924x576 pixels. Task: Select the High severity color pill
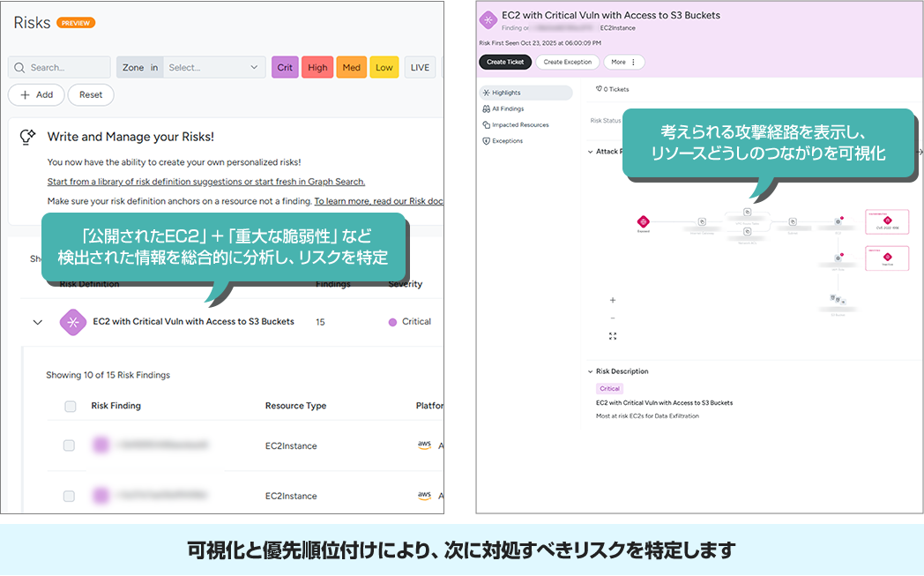317,67
